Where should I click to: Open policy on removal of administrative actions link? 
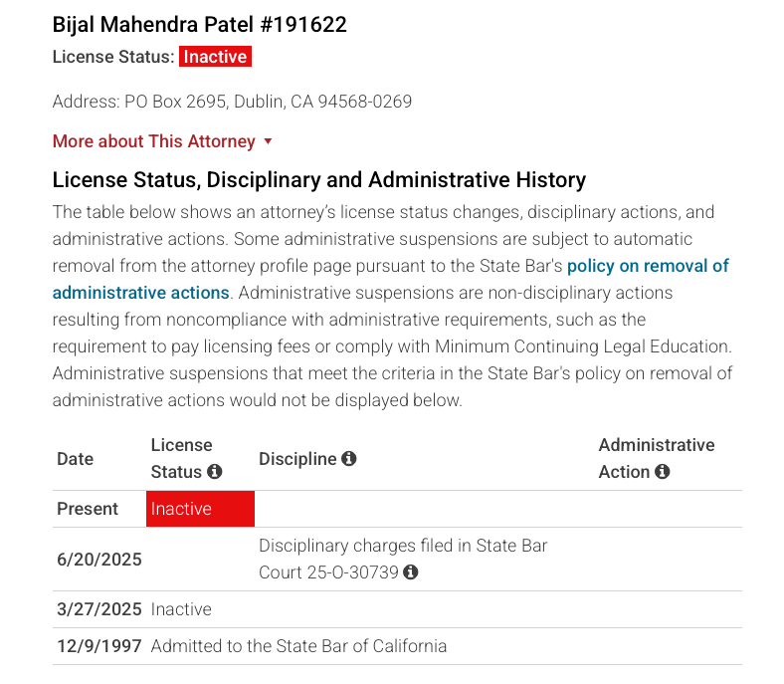(x=648, y=266)
